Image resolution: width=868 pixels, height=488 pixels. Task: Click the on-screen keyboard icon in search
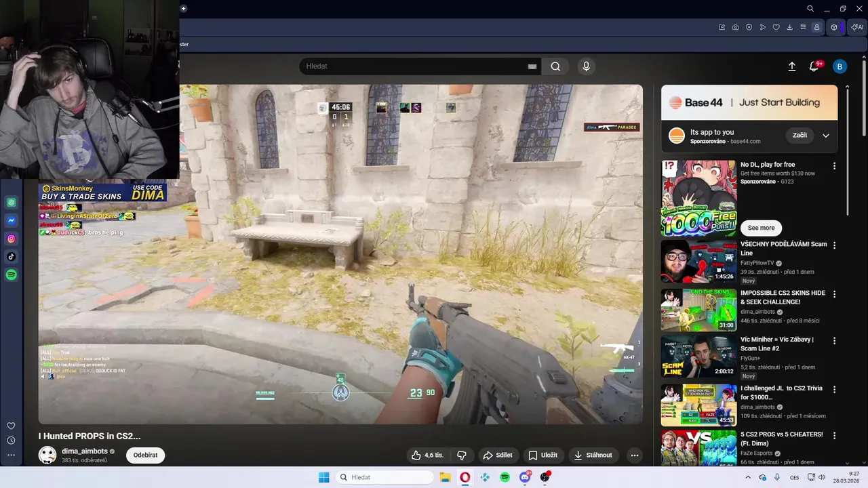click(x=532, y=66)
